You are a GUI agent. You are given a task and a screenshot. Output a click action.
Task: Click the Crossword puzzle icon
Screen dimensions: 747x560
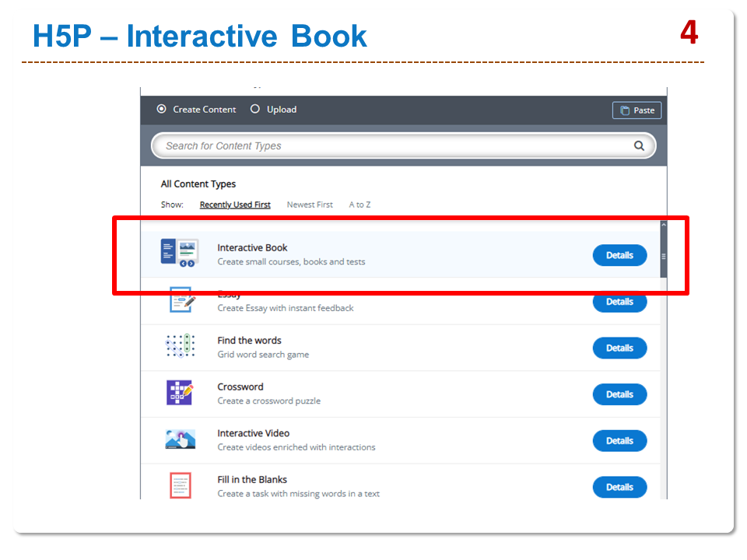tap(180, 393)
